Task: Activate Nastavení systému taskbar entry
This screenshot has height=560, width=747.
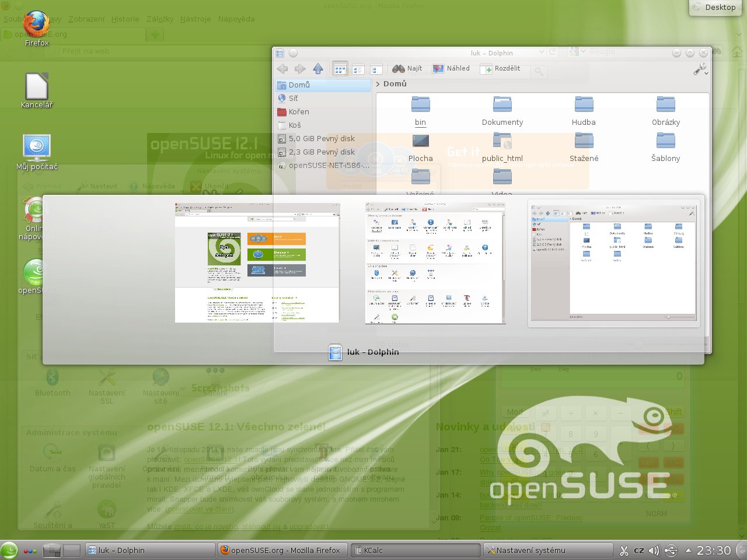Action: (549, 550)
